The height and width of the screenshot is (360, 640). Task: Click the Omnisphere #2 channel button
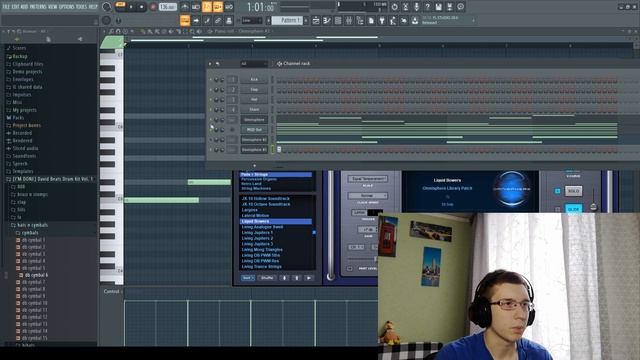[254, 140]
